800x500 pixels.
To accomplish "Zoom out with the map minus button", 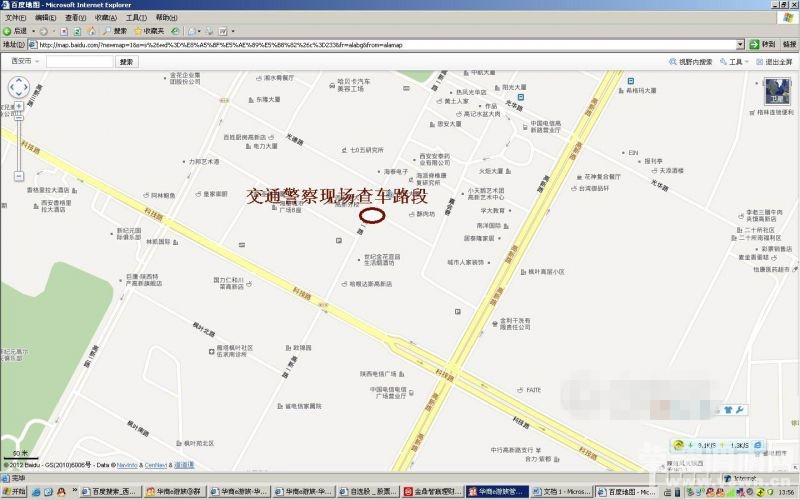I will pos(19,176).
